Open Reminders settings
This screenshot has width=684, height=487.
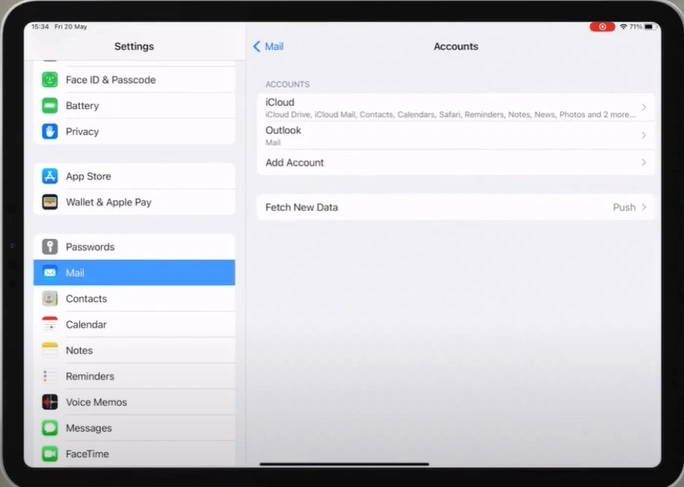click(134, 376)
